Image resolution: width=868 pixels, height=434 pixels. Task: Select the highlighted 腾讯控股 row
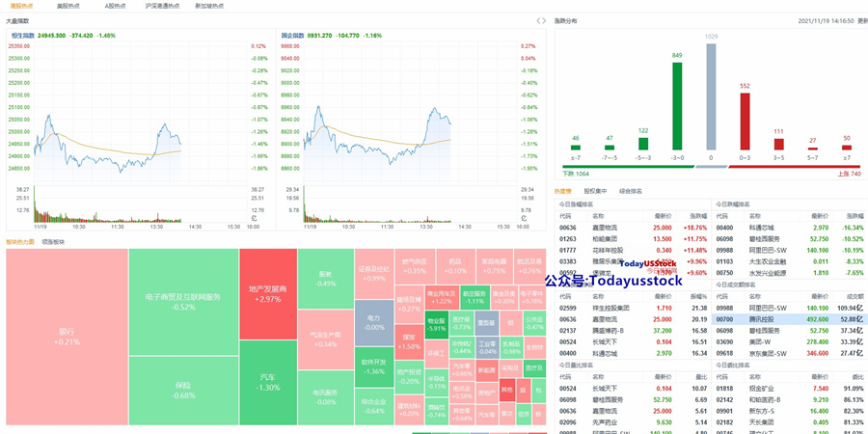[x=790, y=319]
